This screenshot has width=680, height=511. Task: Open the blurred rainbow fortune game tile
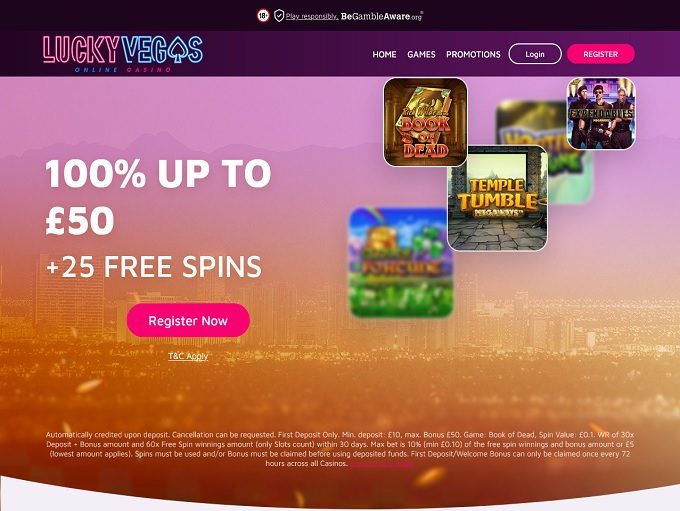pyautogui.click(x=402, y=262)
